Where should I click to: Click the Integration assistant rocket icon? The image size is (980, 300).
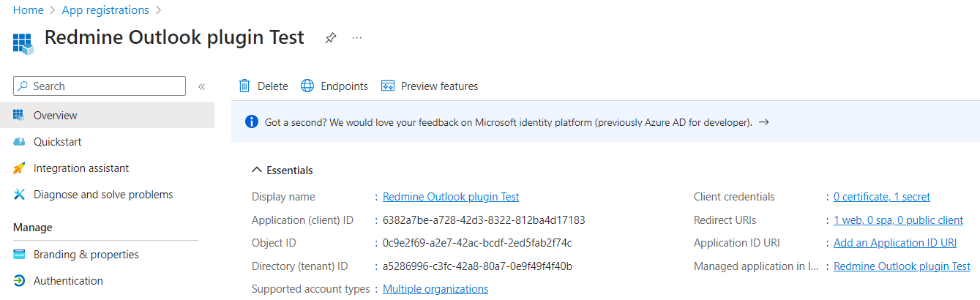pos(19,168)
